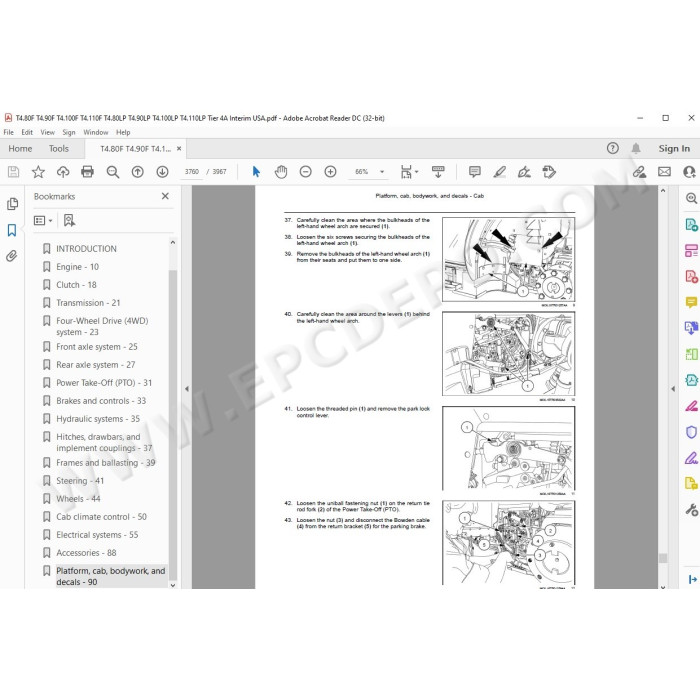Click add new bookmark icon

pos(69,221)
